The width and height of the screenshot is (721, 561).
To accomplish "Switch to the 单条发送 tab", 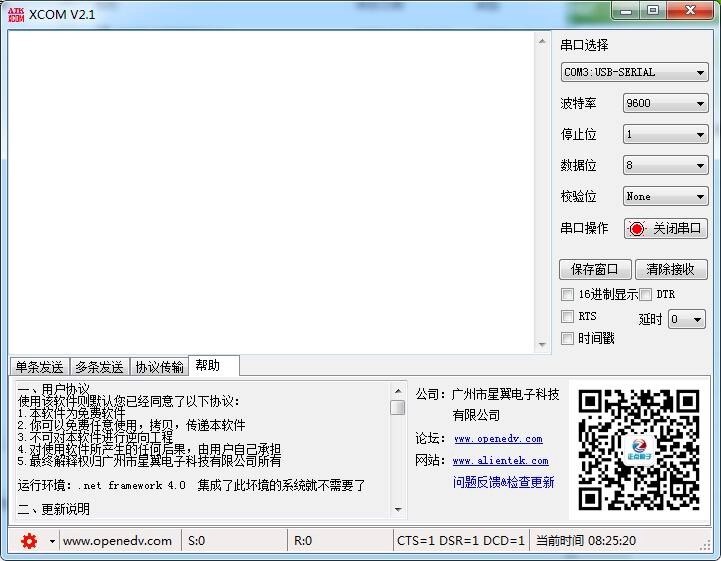I will [39, 367].
